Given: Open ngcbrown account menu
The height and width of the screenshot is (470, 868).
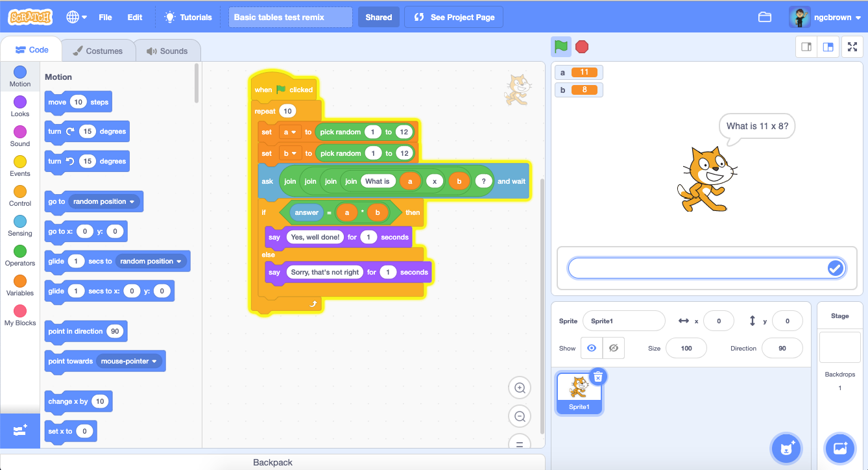Looking at the screenshot, I should point(825,17).
